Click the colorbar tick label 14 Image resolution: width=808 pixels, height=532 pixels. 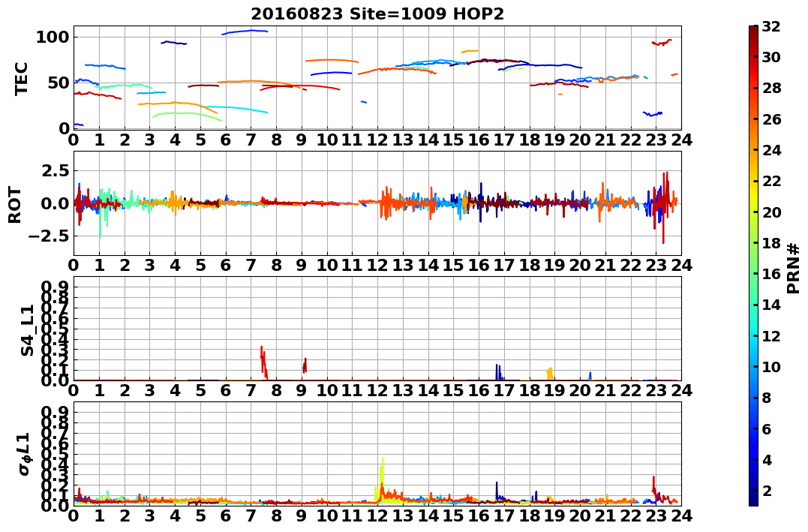(x=771, y=305)
